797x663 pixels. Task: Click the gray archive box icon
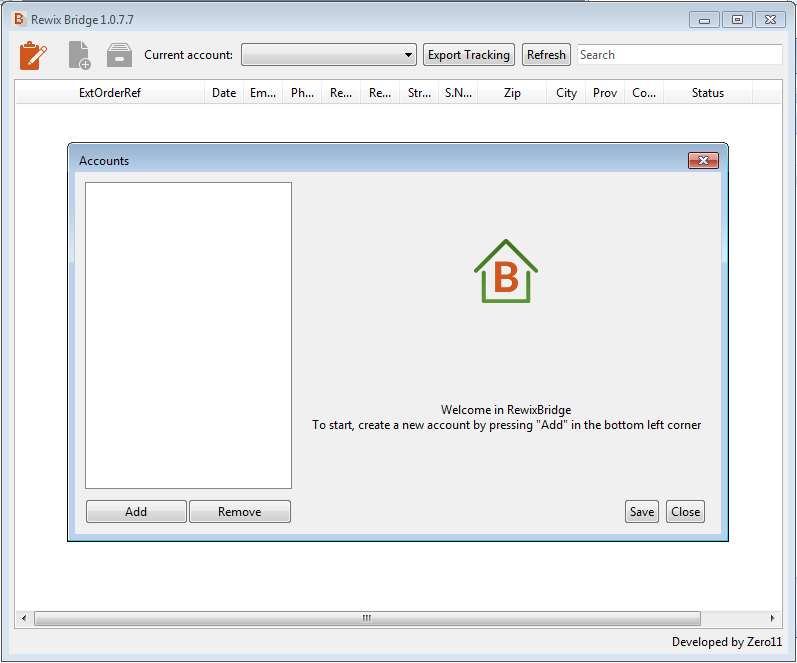coord(119,55)
